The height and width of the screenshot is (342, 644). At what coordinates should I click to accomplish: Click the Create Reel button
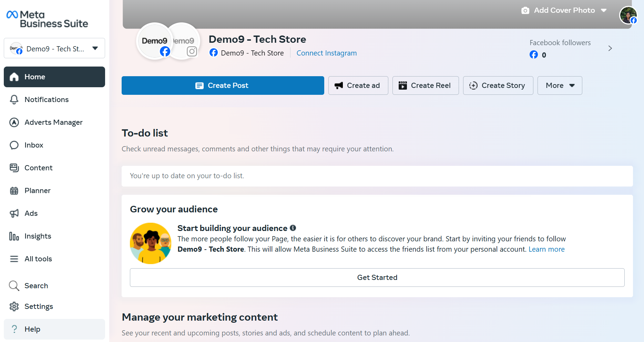(426, 85)
